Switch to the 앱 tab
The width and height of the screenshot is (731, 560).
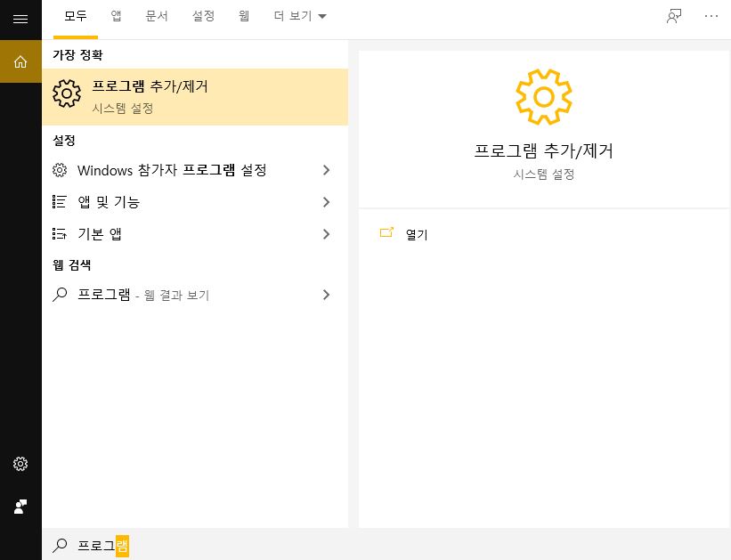pyautogui.click(x=116, y=16)
